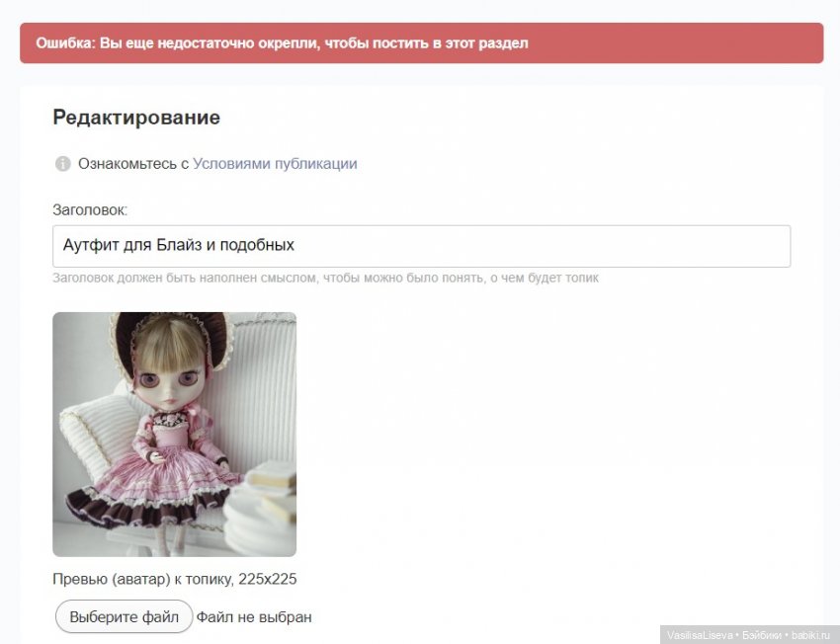
Task: Click the Превью (аватар) к топику caption
Action: click(x=175, y=579)
